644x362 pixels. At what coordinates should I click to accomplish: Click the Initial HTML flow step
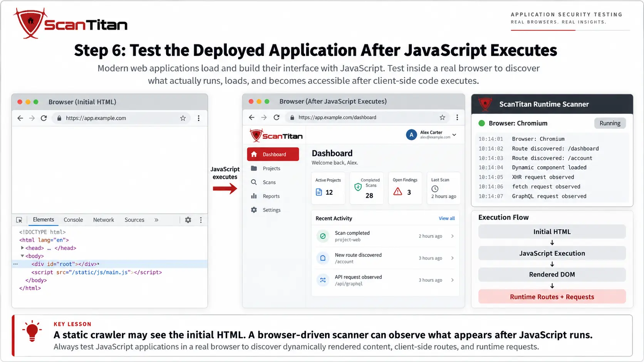coord(552,232)
